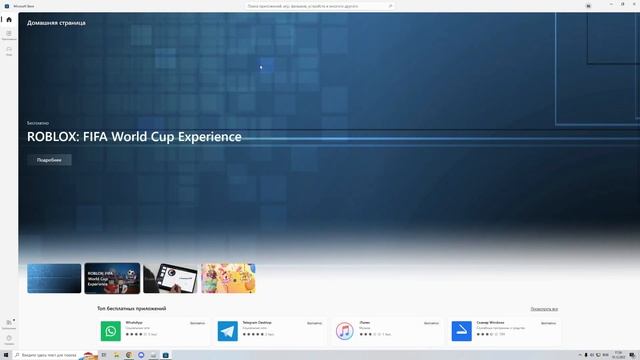Click the top free apps section heading
Viewport: 640px width, 360px height.
131,309
